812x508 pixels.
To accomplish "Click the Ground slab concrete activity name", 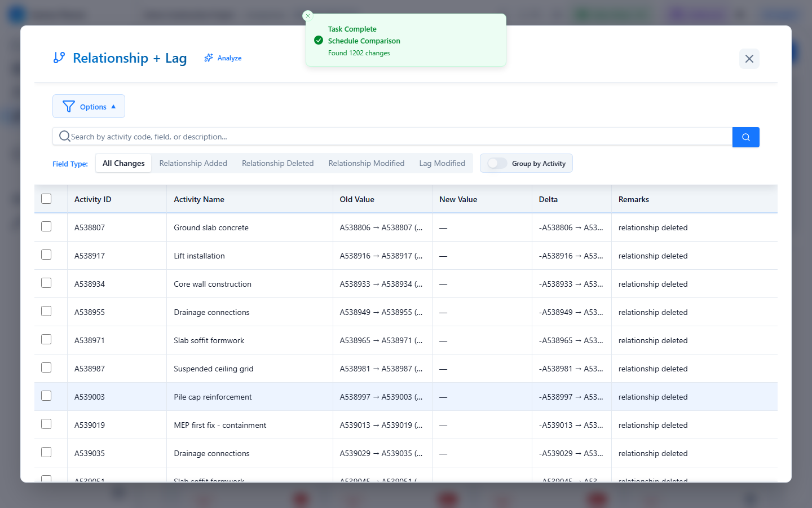I will point(211,227).
